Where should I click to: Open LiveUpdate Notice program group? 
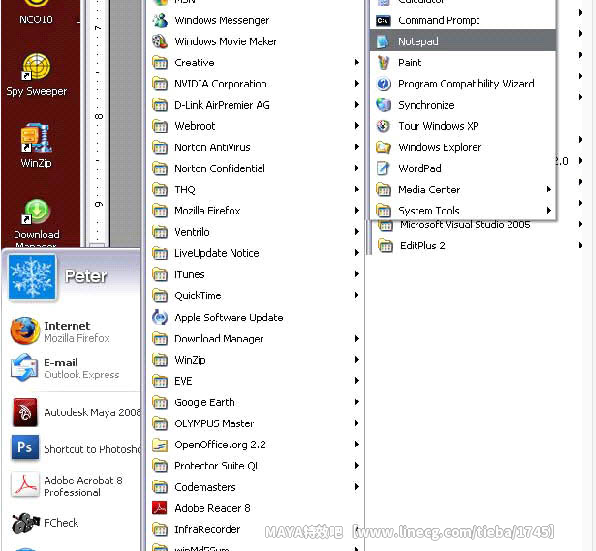click(x=255, y=253)
